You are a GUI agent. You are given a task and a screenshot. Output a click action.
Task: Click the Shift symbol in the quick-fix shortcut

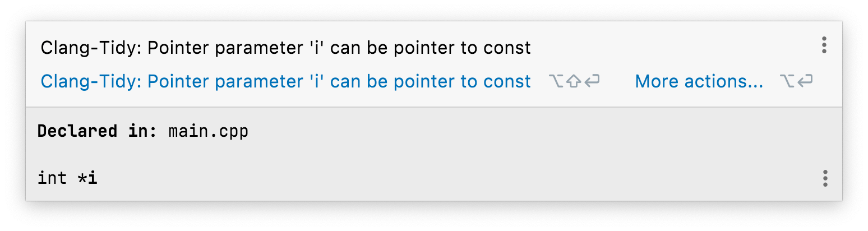click(573, 82)
